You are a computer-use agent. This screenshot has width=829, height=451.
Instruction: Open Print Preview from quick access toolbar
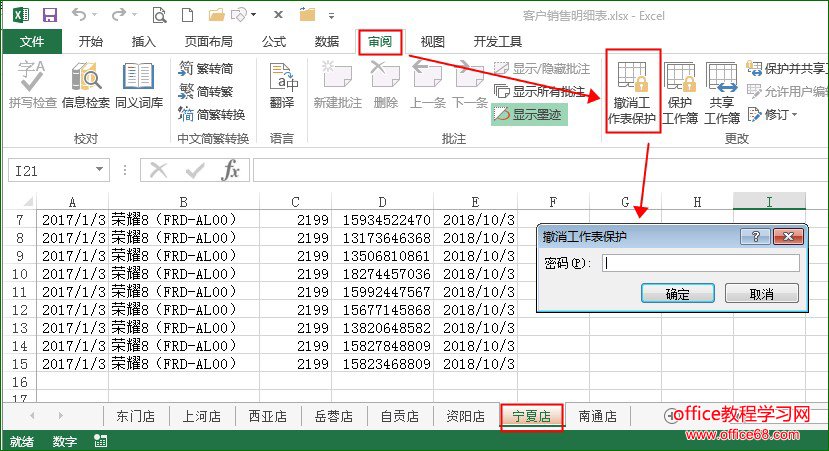tap(159, 15)
